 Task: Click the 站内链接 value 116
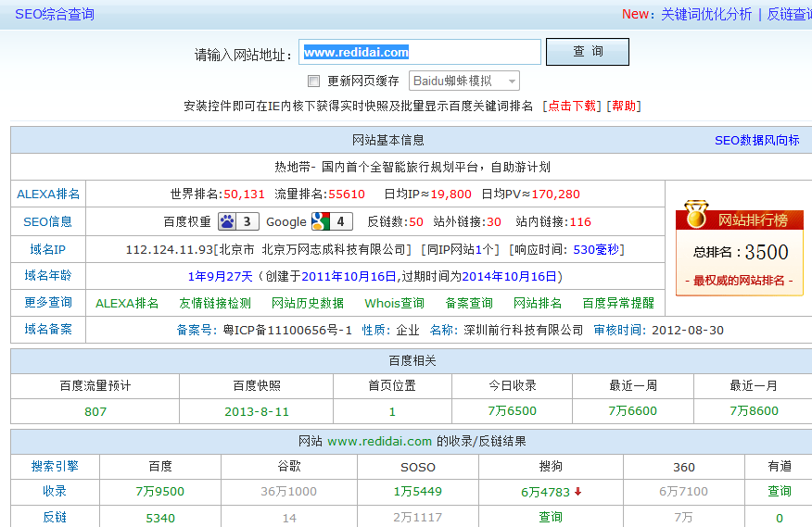(x=580, y=222)
